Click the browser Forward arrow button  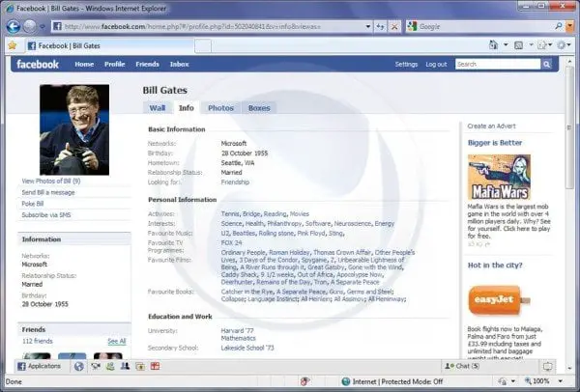30,27
